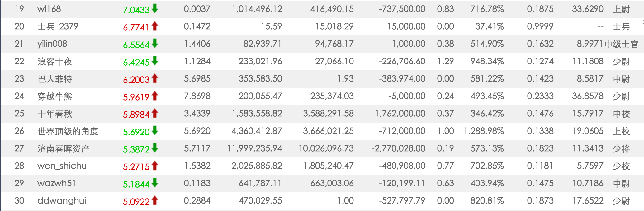Screen dimensions: 644x211
Task: Open wen_shichu user profile
Action: point(62,166)
